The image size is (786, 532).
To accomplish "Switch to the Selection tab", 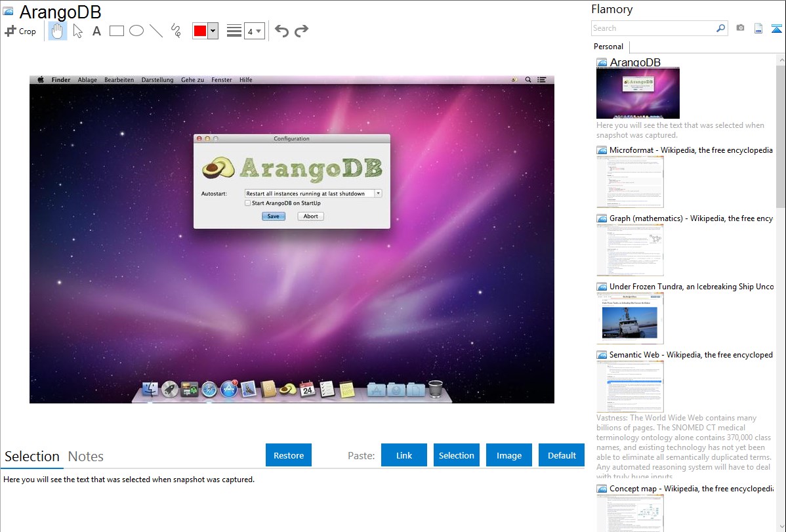I will coord(32,457).
